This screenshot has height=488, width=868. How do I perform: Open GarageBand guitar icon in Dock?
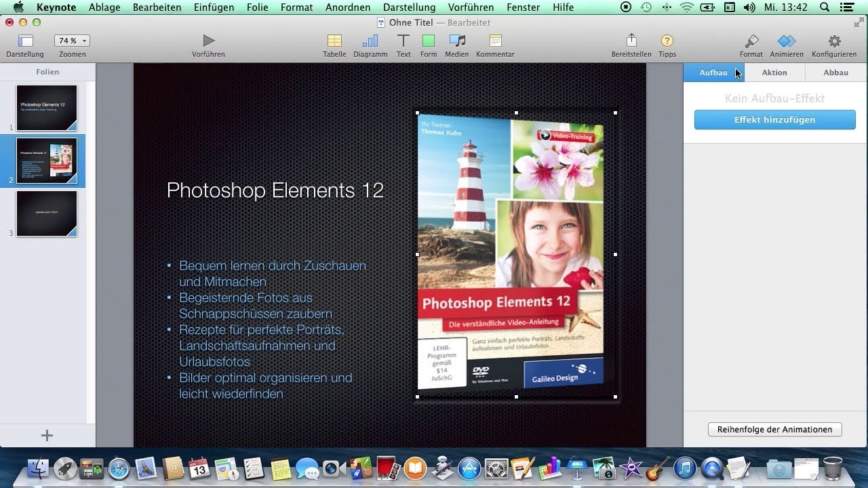pos(658,468)
